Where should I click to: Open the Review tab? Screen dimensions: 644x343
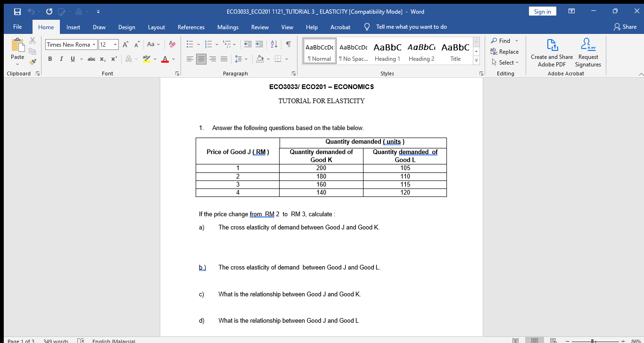click(260, 27)
